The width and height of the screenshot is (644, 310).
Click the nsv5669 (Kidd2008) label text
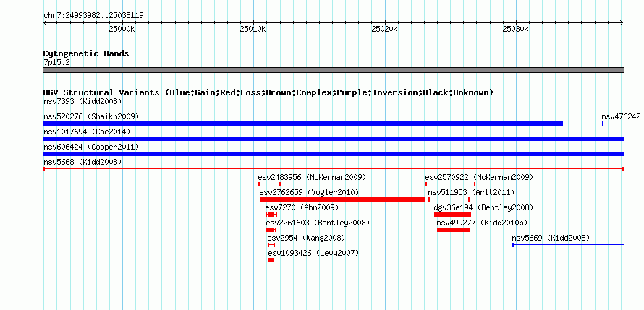point(551,238)
